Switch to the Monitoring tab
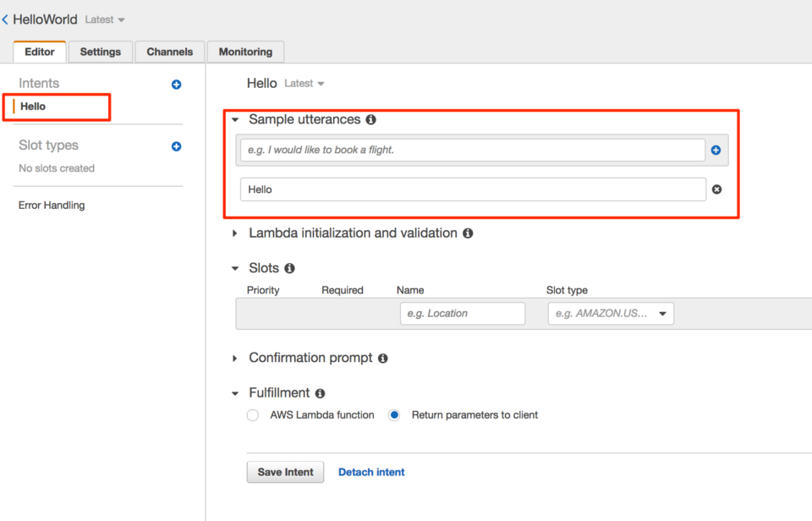The width and height of the screenshot is (812, 521). tap(245, 52)
